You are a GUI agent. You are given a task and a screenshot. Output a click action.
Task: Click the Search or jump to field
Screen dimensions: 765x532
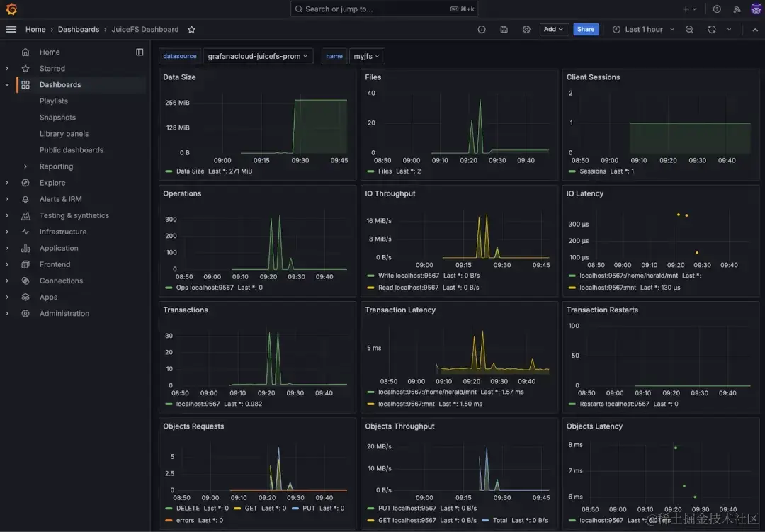click(x=384, y=9)
